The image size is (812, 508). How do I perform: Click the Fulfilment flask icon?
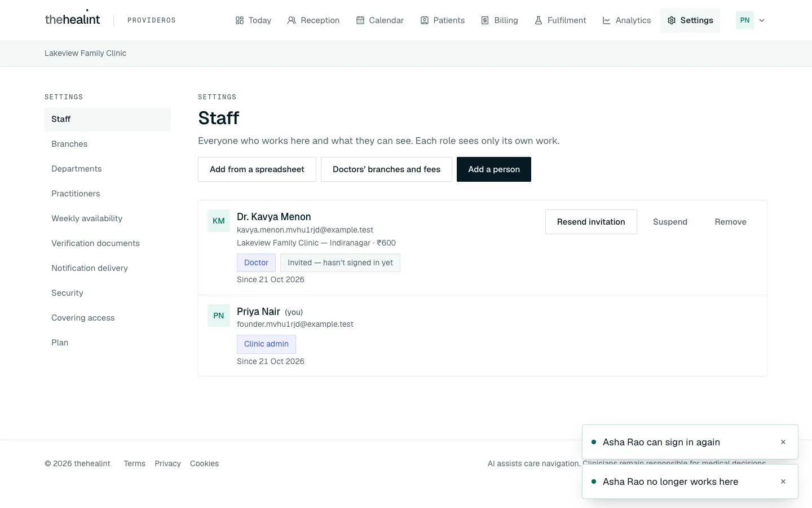[539, 20]
